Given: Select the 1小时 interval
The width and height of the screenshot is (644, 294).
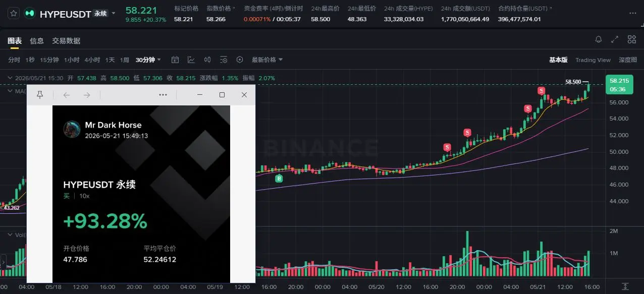Looking at the screenshot, I should tap(72, 60).
